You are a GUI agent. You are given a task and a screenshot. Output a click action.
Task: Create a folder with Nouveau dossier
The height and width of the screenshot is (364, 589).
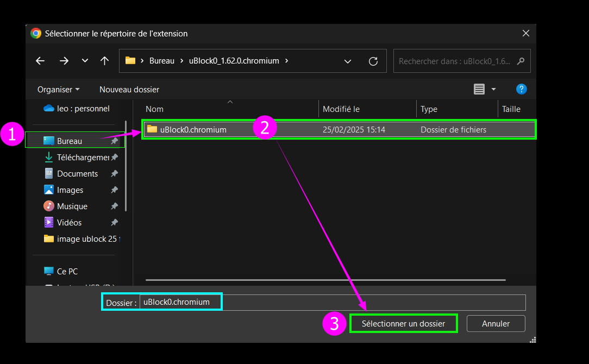click(129, 90)
